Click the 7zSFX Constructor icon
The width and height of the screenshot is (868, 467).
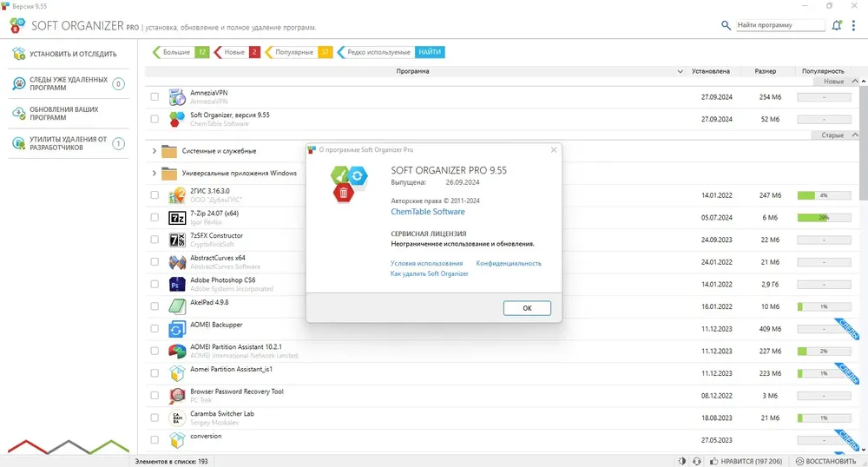[176, 240]
